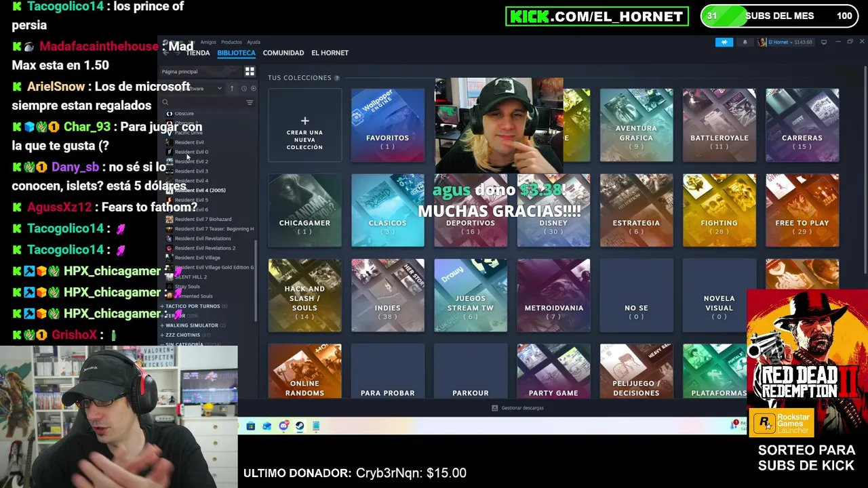Select Obscure in the game list
Screen dimensions: 868x488
tap(184, 114)
